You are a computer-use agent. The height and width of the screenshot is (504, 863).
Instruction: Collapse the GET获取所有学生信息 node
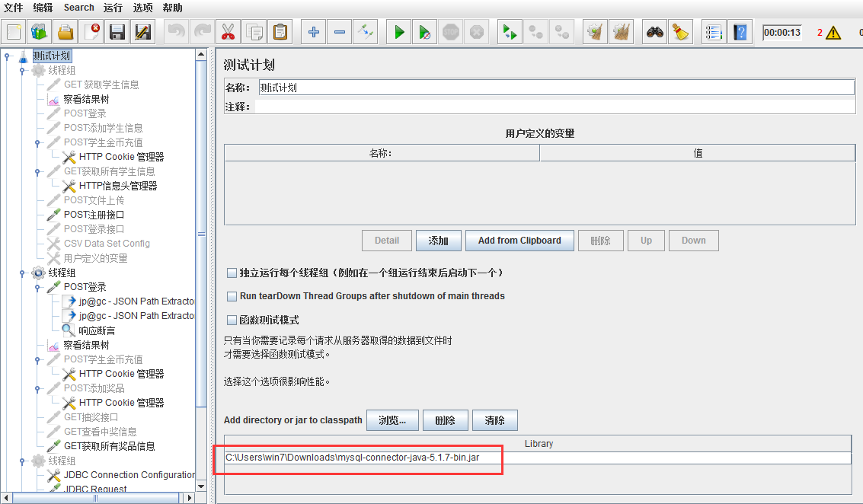[37, 171]
